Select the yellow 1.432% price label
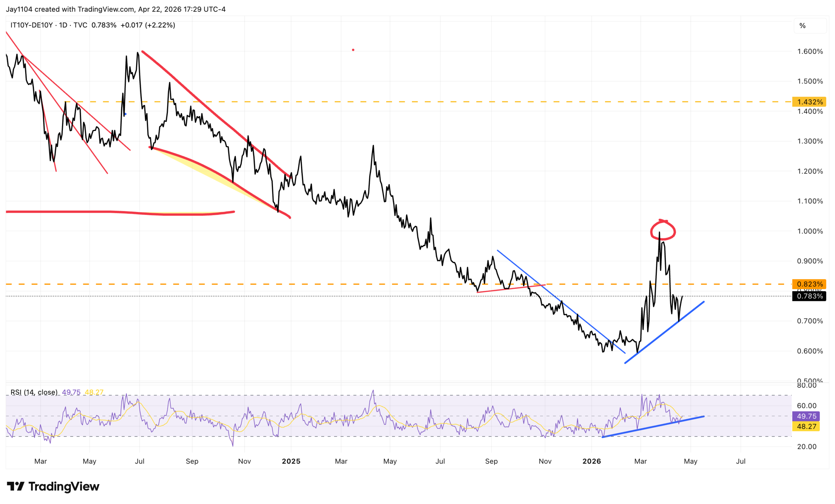Screen dimensions: 835x504 point(809,102)
